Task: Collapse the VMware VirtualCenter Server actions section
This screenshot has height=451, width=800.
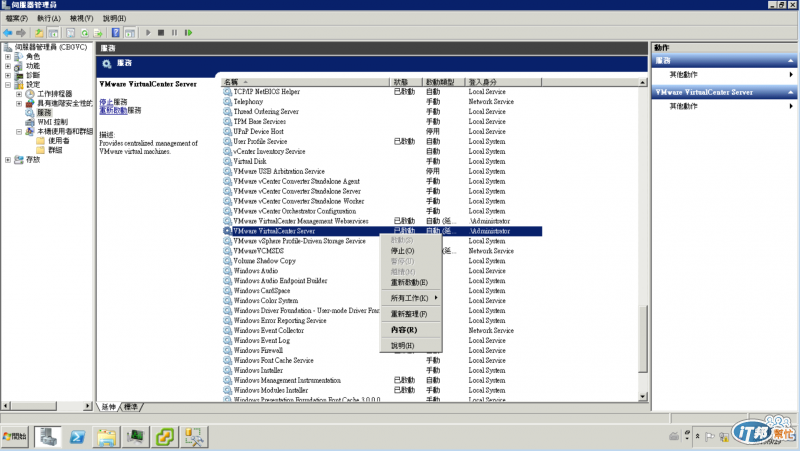Action: pos(790,92)
